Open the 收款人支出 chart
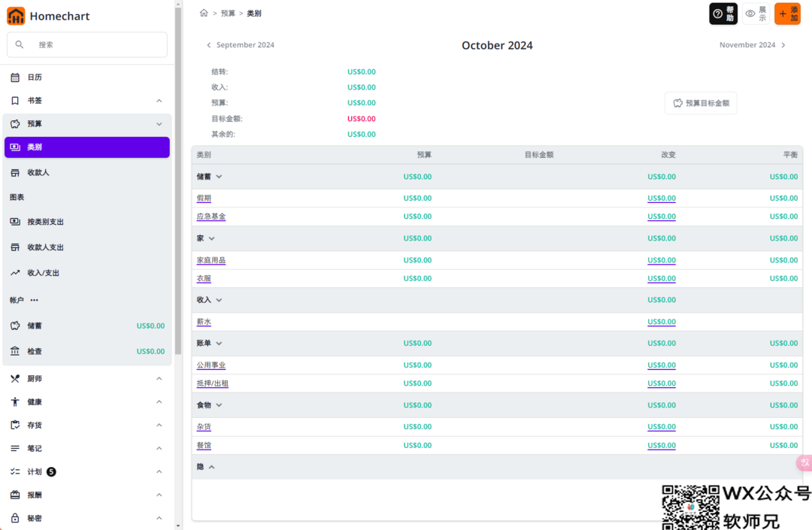The image size is (812, 530). [87, 247]
